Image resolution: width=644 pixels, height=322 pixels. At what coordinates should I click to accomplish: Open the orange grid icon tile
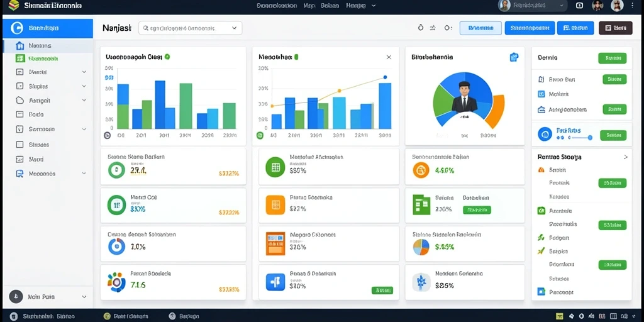275,205
